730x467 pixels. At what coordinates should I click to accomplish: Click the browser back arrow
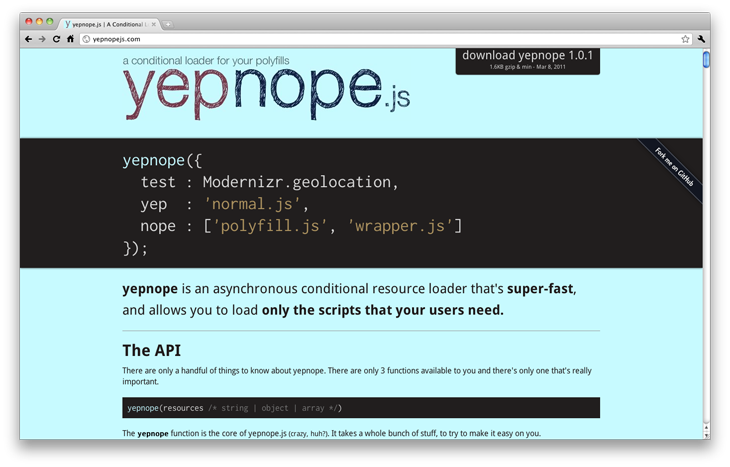click(x=29, y=39)
